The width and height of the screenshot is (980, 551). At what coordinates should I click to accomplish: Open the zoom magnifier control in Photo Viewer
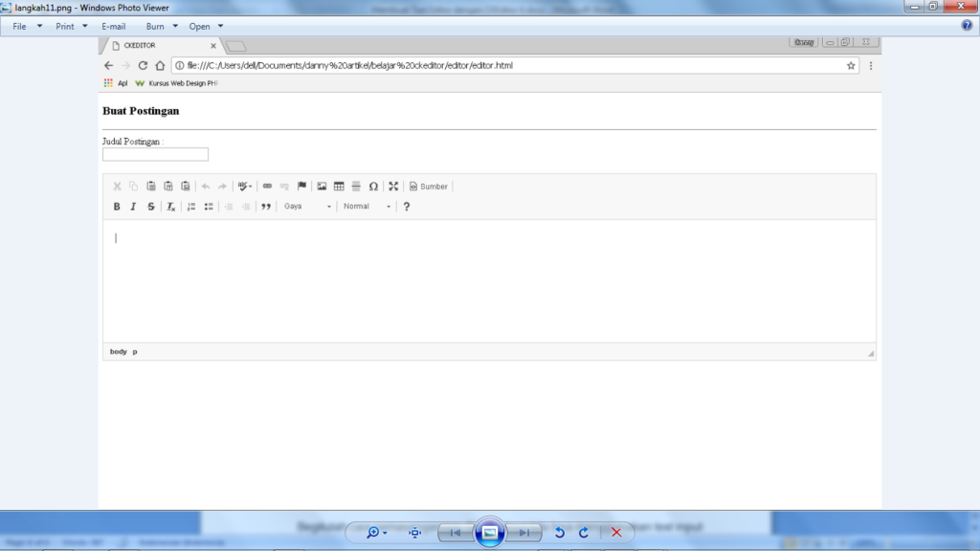pos(375,533)
